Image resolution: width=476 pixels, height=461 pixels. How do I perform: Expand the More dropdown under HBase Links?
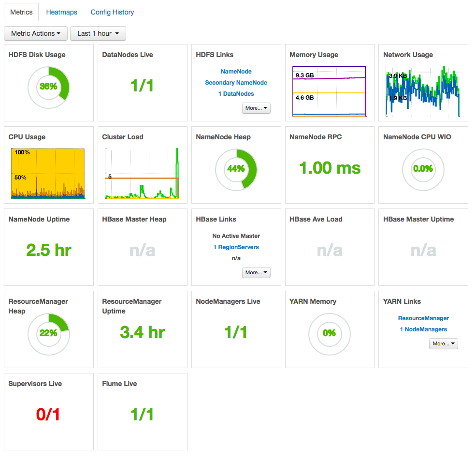coord(256,272)
